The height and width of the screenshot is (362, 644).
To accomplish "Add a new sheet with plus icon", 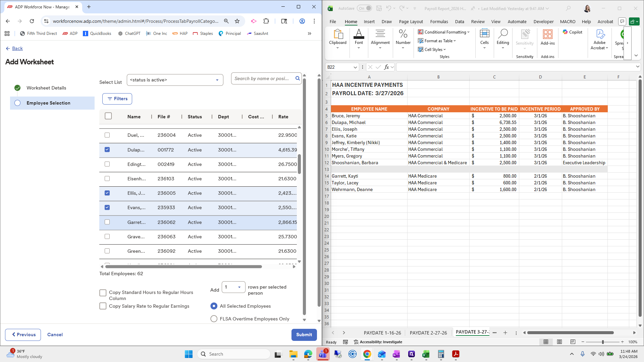I will (x=505, y=333).
